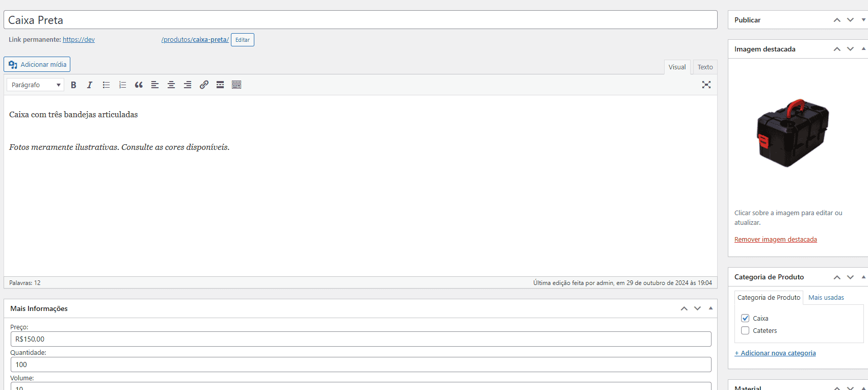Toggle the Publicar panel
The height and width of the screenshot is (390, 868).
[863, 20]
